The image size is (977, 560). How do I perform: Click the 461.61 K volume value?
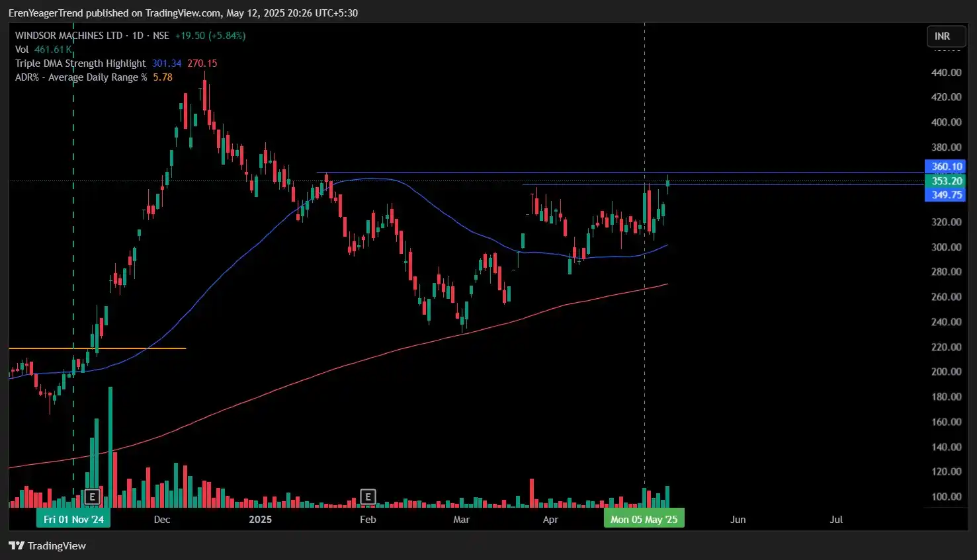coord(53,50)
